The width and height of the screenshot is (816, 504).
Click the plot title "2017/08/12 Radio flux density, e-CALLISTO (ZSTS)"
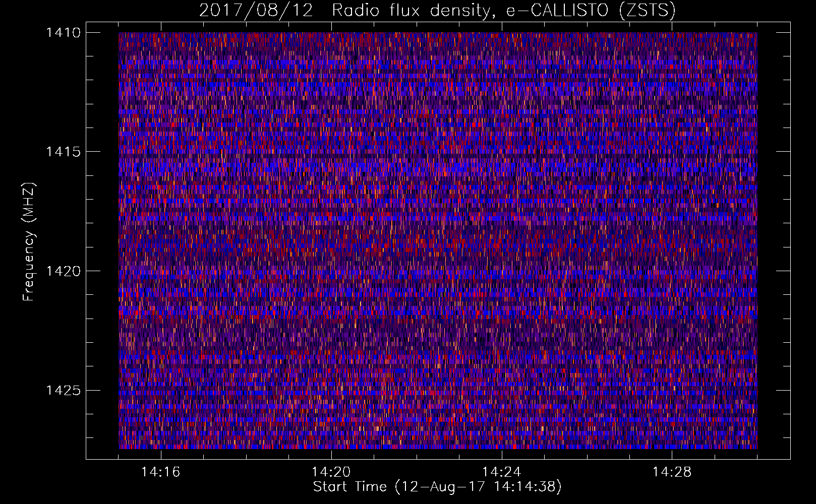point(437,11)
